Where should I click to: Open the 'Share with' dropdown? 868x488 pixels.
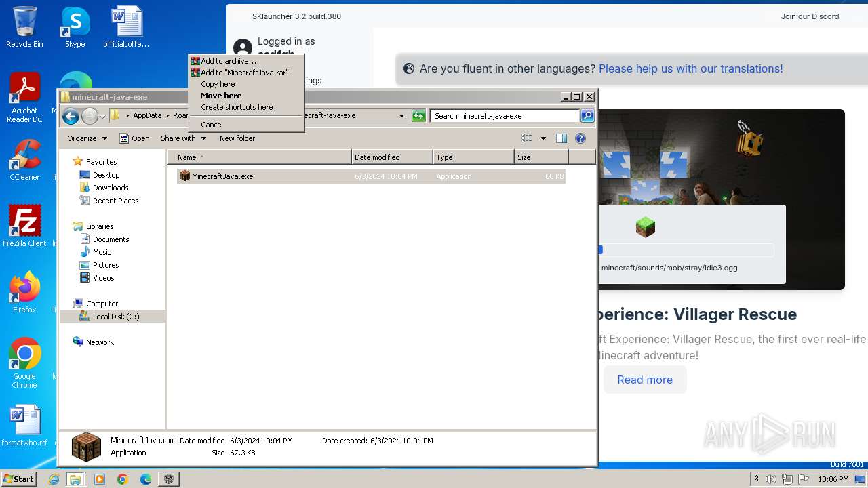coord(183,138)
